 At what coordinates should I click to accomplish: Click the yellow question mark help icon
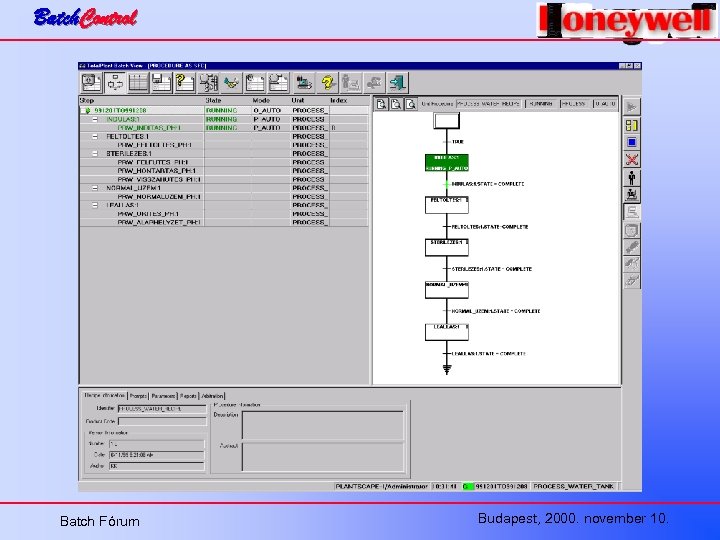point(327,83)
